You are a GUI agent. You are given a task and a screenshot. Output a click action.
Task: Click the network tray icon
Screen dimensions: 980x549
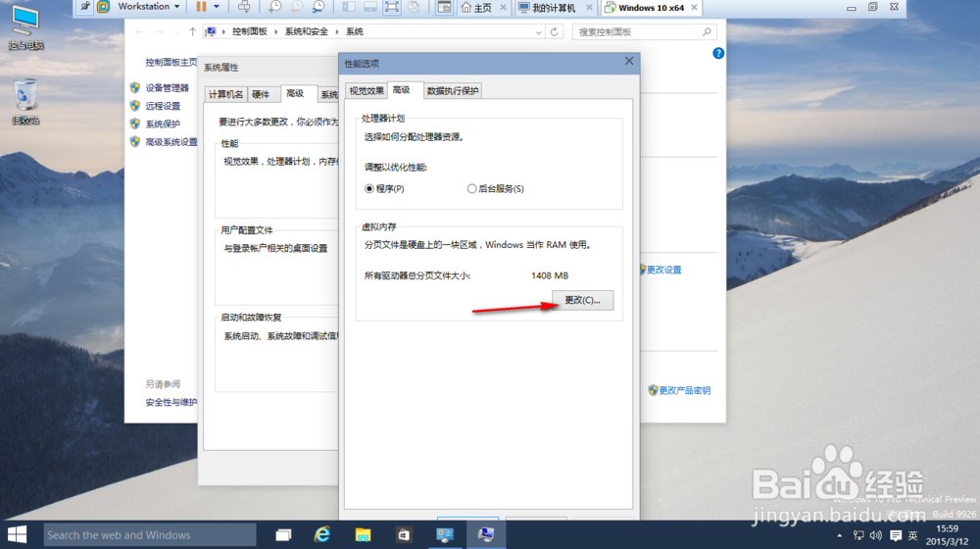(858, 536)
